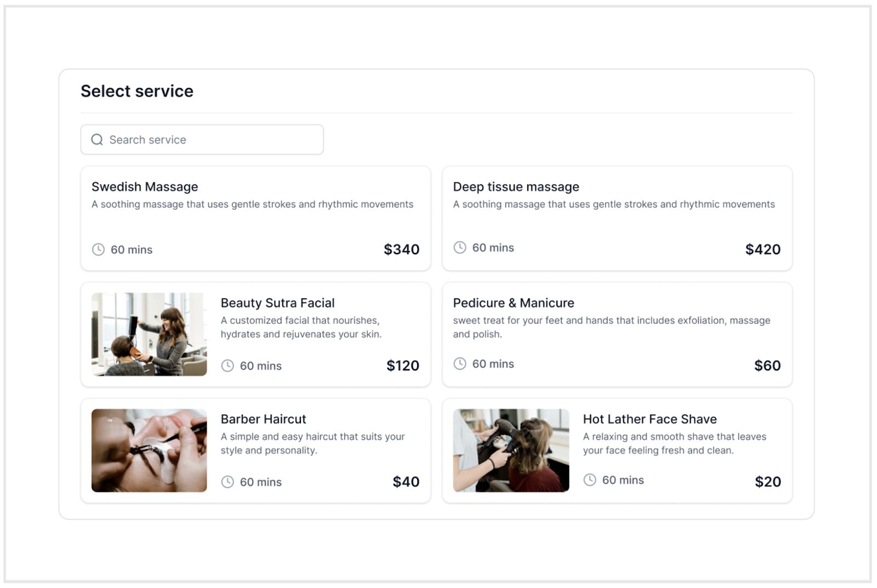This screenshot has height=588, width=877.
Task: Click the Select service heading
Action: point(137,91)
